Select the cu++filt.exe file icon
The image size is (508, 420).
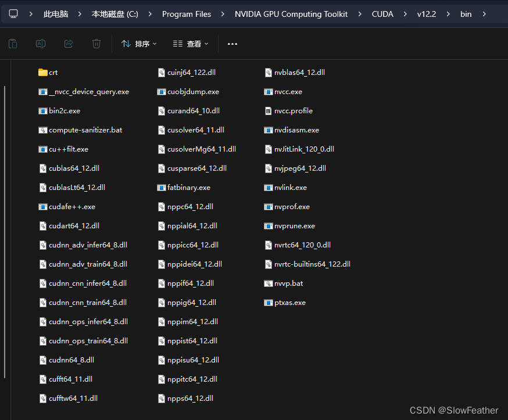click(43, 149)
